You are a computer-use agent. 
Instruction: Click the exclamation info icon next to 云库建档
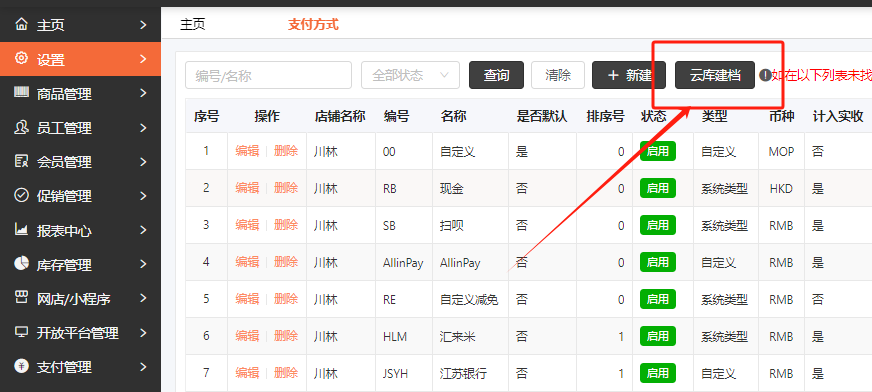(x=765, y=75)
